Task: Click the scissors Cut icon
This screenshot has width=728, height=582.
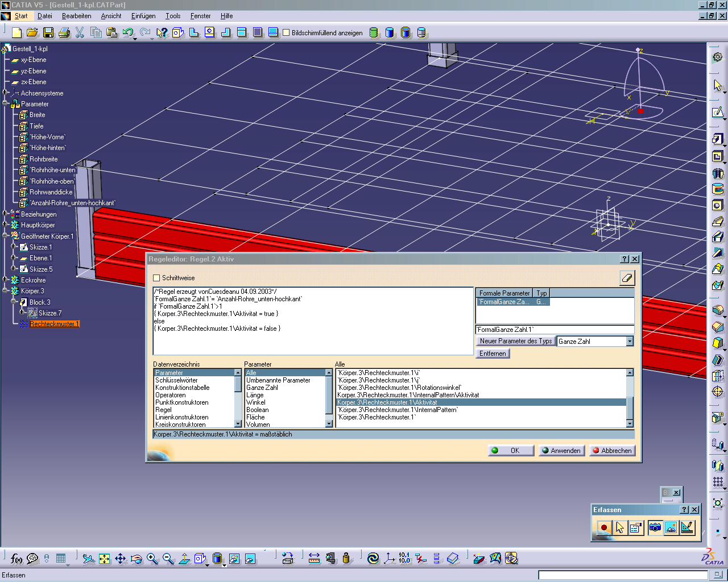Action: (80, 33)
